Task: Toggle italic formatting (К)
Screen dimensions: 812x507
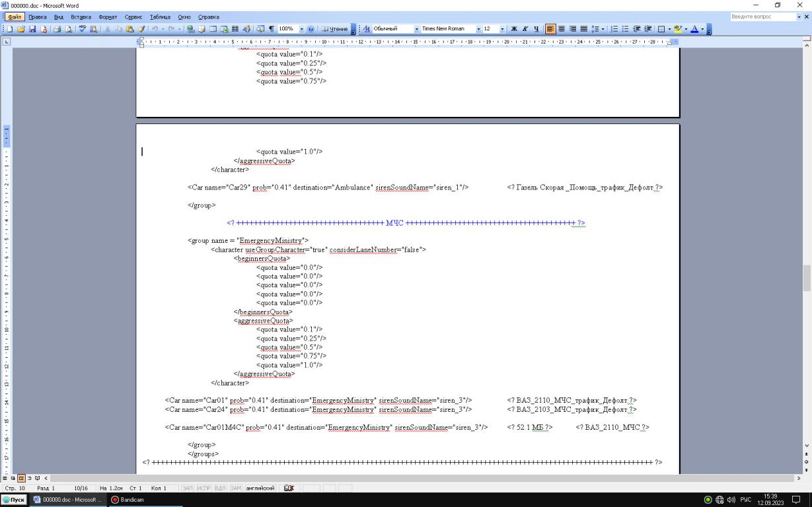Action: coord(525,29)
